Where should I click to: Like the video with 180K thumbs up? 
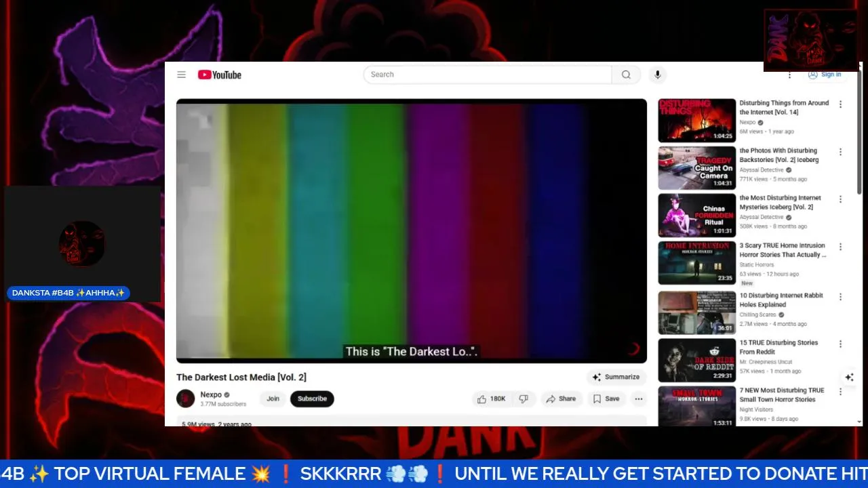tap(492, 399)
